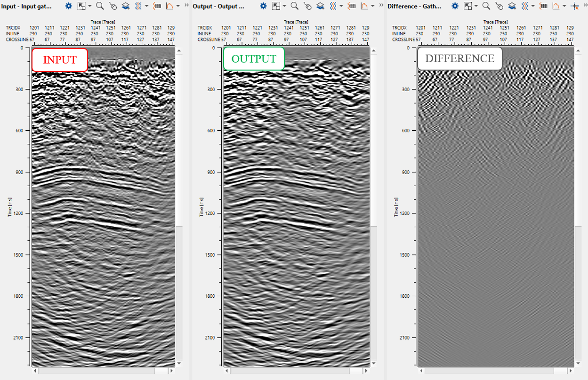This screenshot has height=380, width=588.
Task: Click the red INPUT label box
Action: pos(60,60)
